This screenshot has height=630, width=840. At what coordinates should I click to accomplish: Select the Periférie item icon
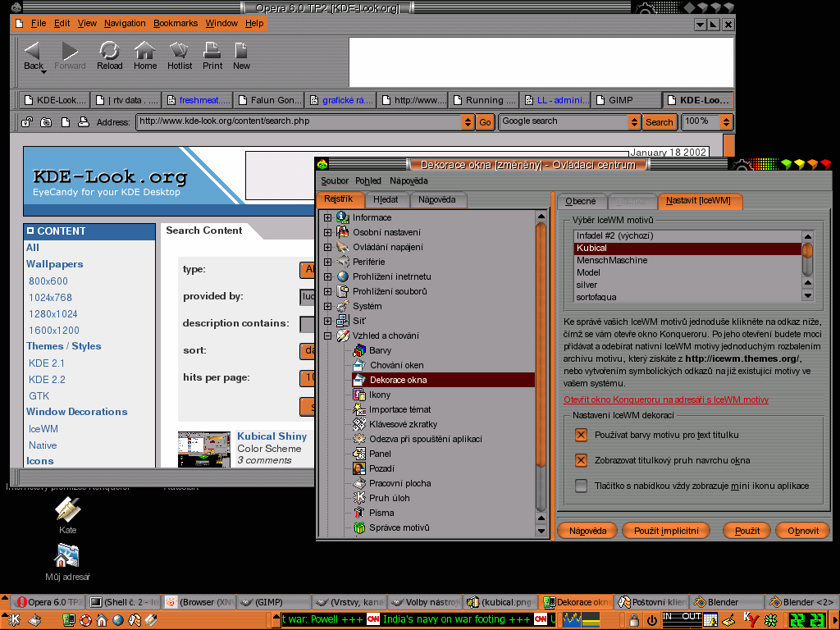tap(343, 262)
